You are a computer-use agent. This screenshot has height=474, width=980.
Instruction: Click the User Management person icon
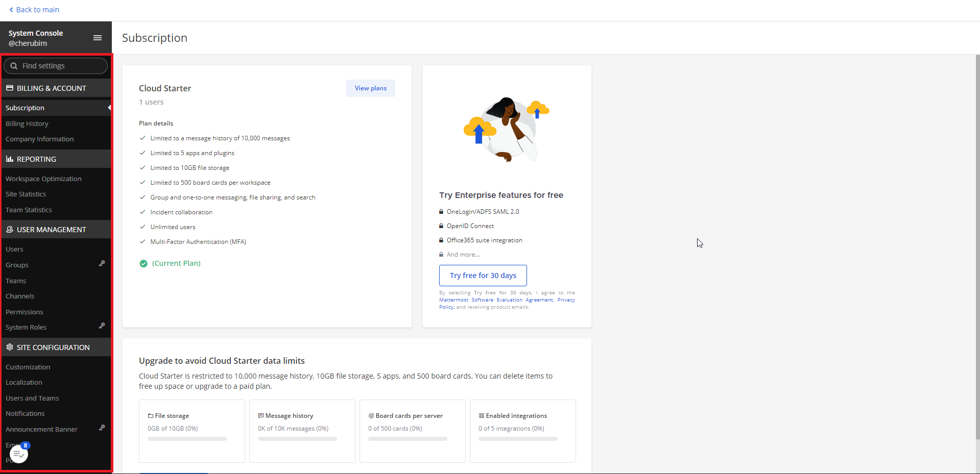pyautogui.click(x=10, y=229)
